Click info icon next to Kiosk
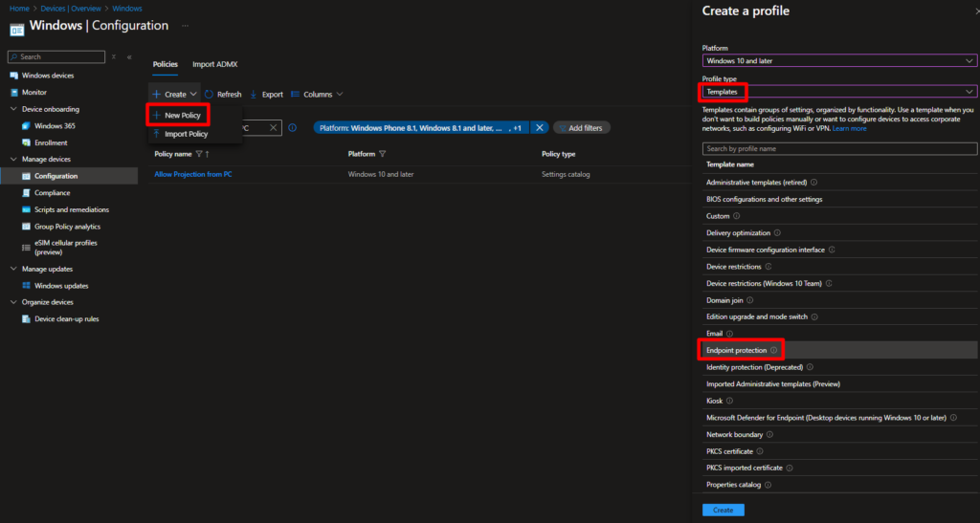980x523 pixels. coord(729,402)
